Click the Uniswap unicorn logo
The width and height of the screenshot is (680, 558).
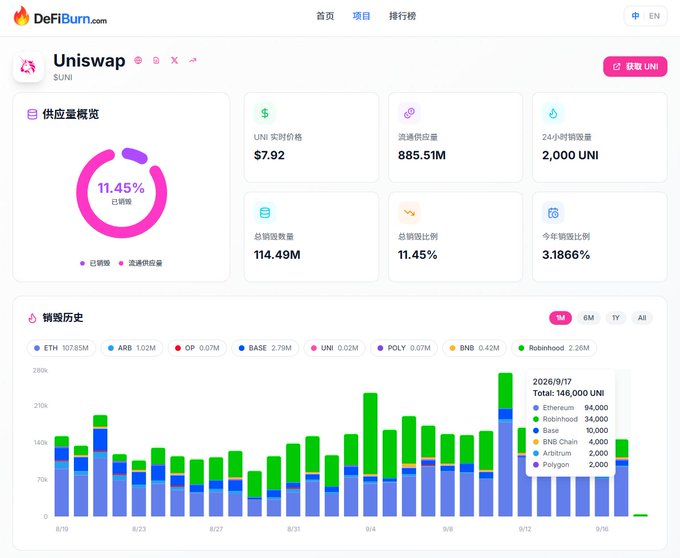click(x=28, y=66)
